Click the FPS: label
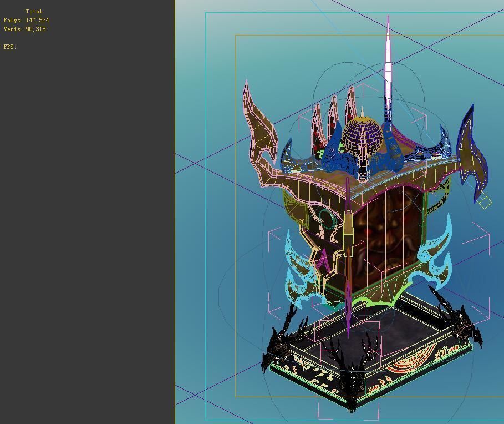Image resolution: width=504 pixels, height=424 pixels. 10,47
